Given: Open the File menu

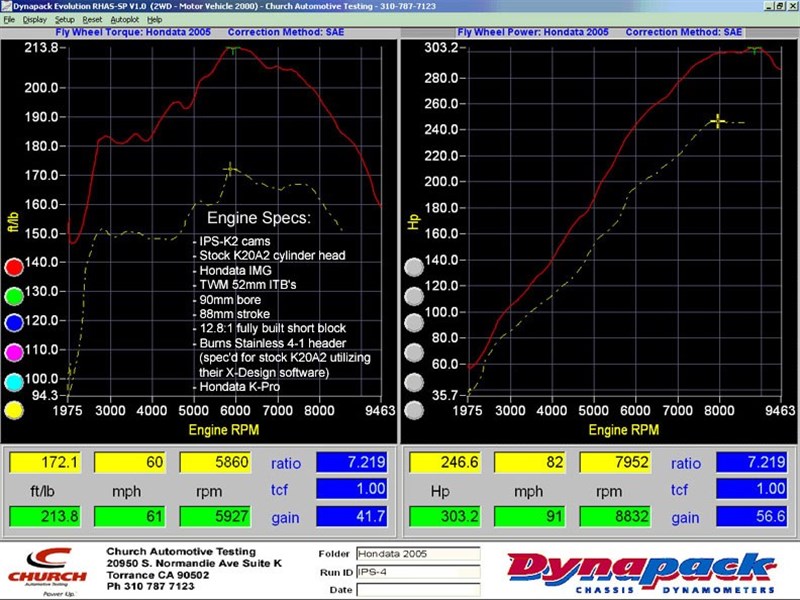Looking at the screenshot, I should pos(9,19).
